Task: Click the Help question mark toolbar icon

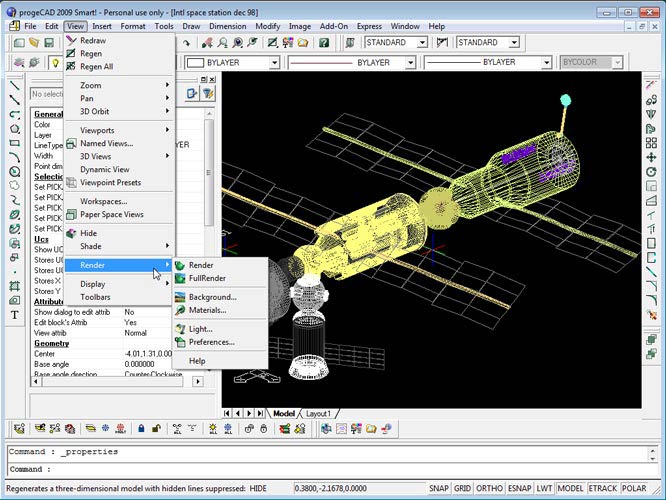Action: (324, 43)
